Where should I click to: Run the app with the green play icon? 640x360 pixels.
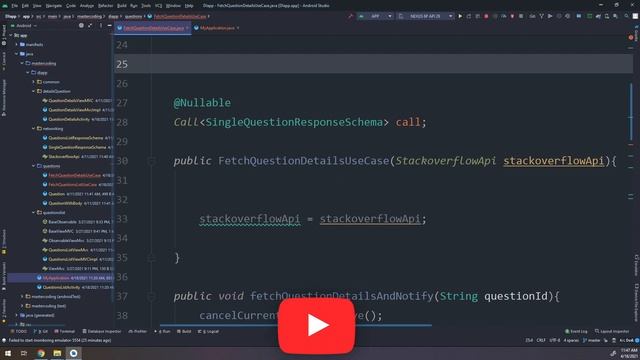click(x=460, y=16)
